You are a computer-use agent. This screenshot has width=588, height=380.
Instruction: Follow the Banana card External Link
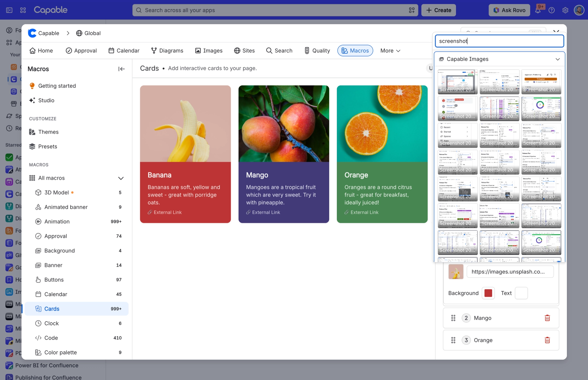click(x=165, y=212)
